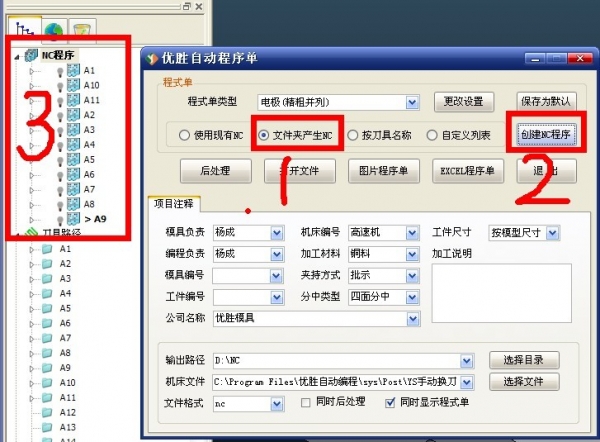
Task: Click the A5 NC program icon
Action: click(x=73, y=160)
